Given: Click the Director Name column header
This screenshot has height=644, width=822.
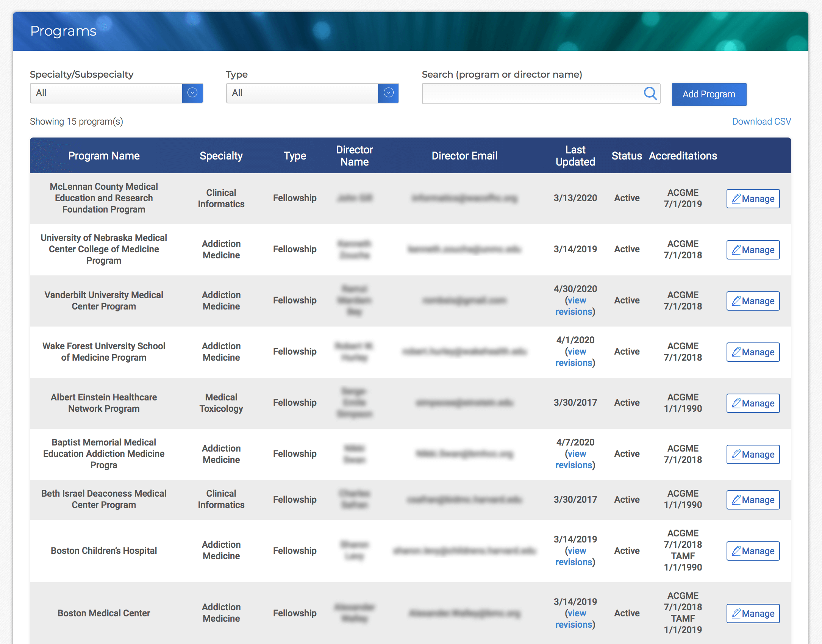Looking at the screenshot, I should (355, 156).
